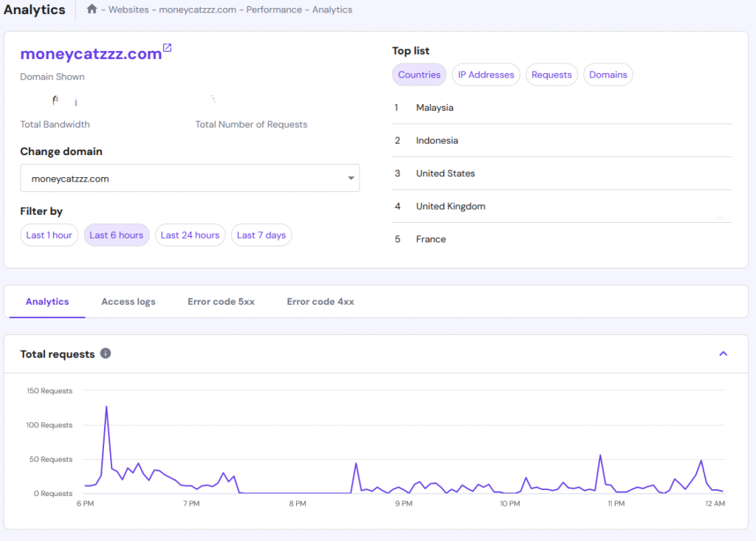
Task: Select United States row in Top list
Action: tap(562, 173)
